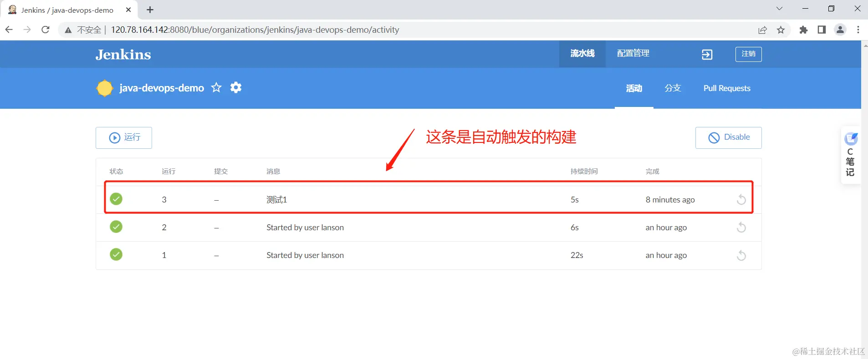Click the 运行 column header in the table
The height and width of the screenshot is (359, 868).
168,172
